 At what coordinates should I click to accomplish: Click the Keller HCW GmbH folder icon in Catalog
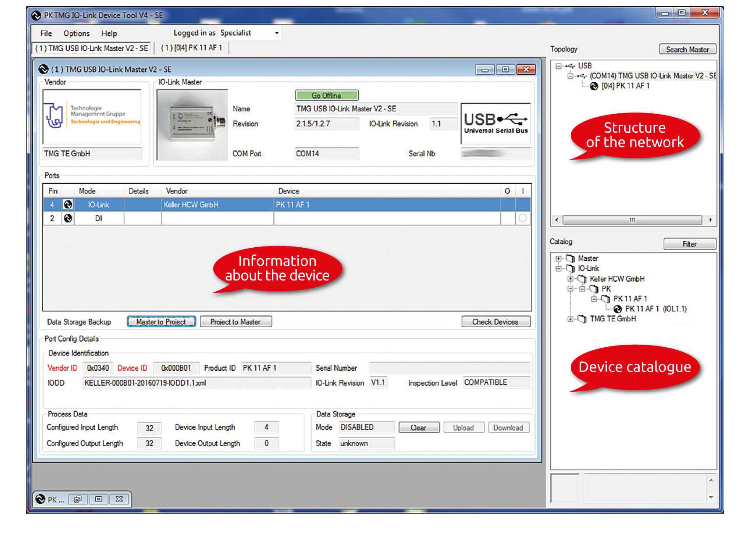tap(582, 279)
